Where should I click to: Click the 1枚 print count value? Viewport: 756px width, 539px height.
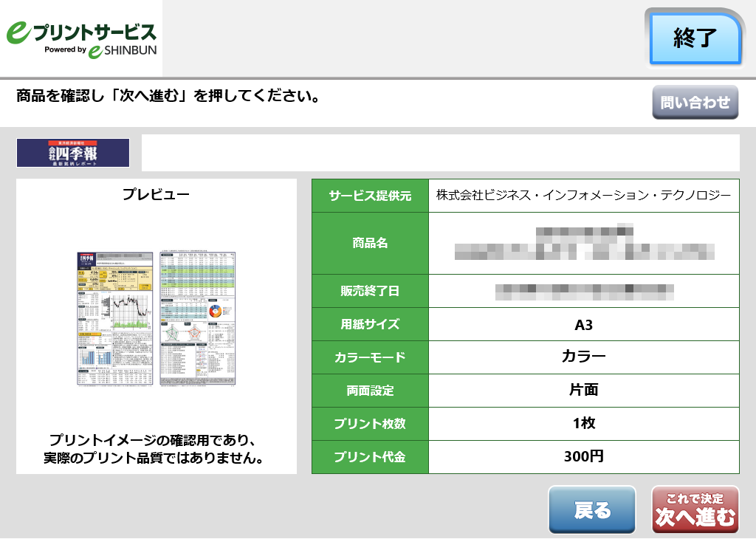click(583, 423)
